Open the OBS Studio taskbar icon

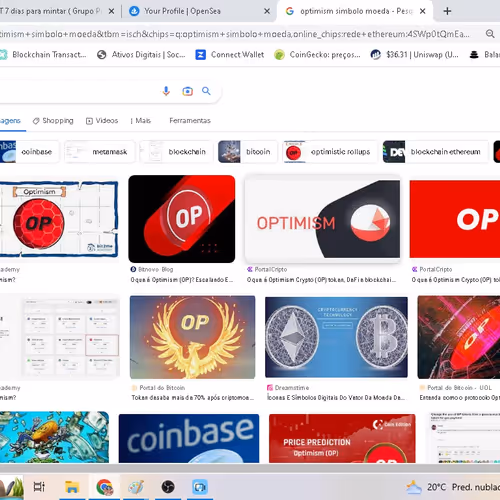(x=168, y=487)
